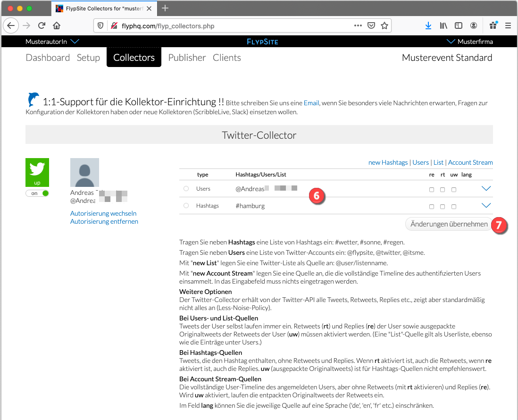Screen dimensions: 518x420
Task: Select the Users row radio button
Action: (x=186, y=188)
